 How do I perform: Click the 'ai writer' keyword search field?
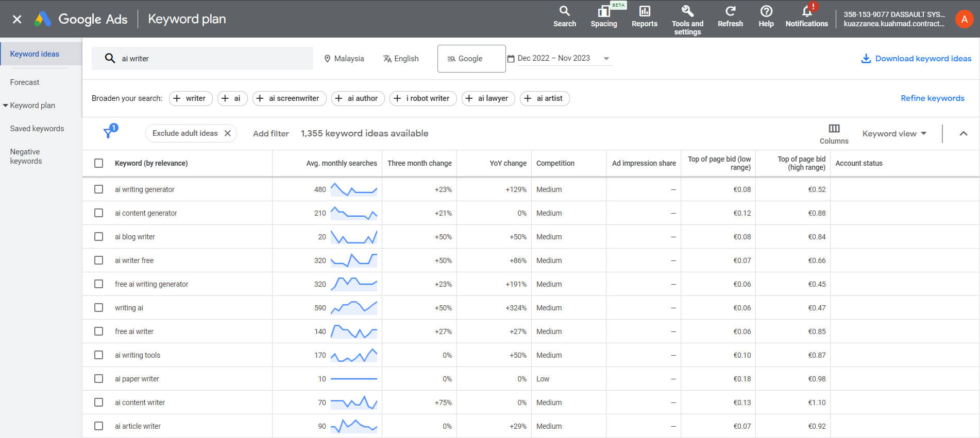(x=211, y=59)
